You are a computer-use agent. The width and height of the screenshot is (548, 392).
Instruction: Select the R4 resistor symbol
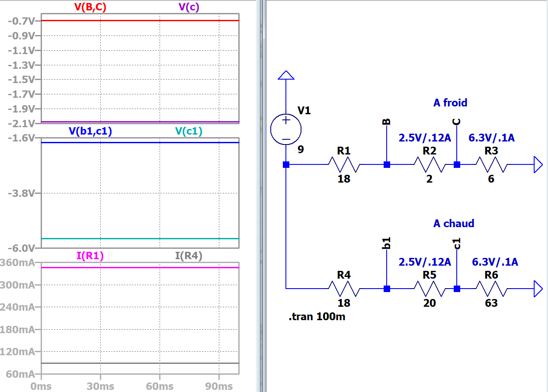344,289
